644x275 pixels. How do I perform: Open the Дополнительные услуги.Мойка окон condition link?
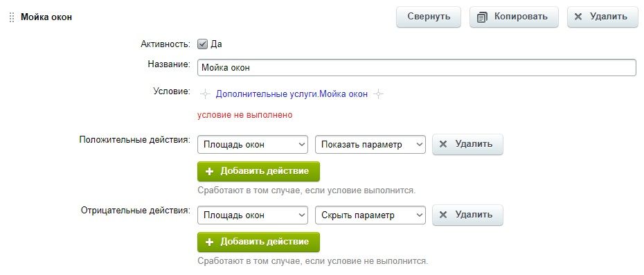(292, 94)
